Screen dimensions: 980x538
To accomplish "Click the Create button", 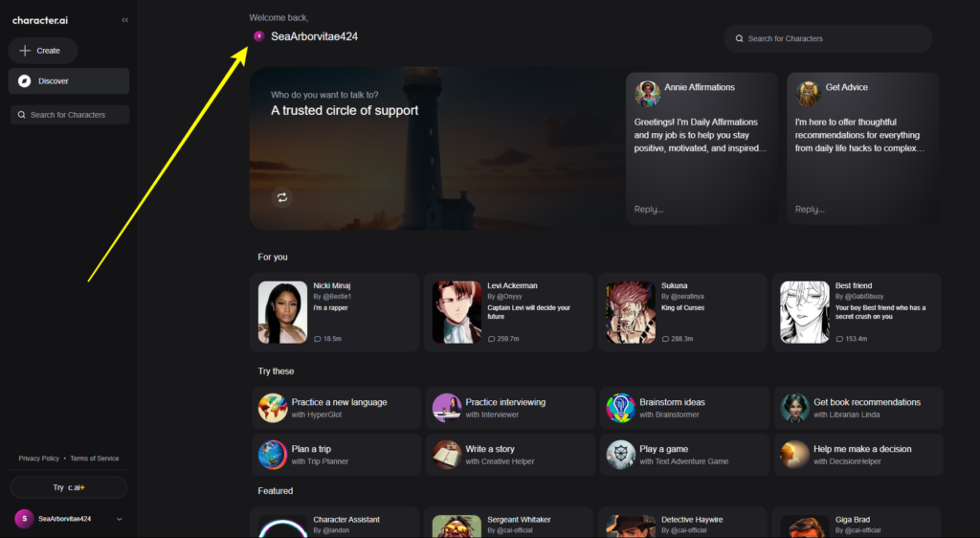I will pos(42,51).
